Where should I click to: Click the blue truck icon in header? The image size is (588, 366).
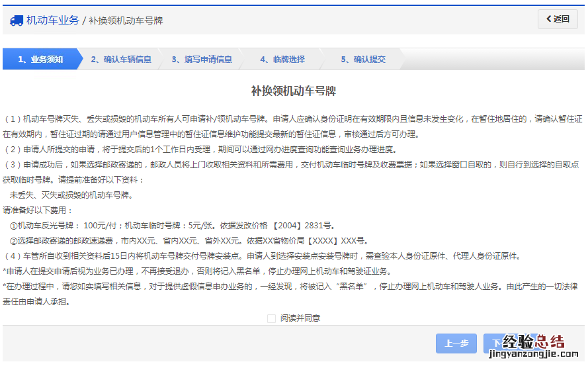click(x=17, y=21)
